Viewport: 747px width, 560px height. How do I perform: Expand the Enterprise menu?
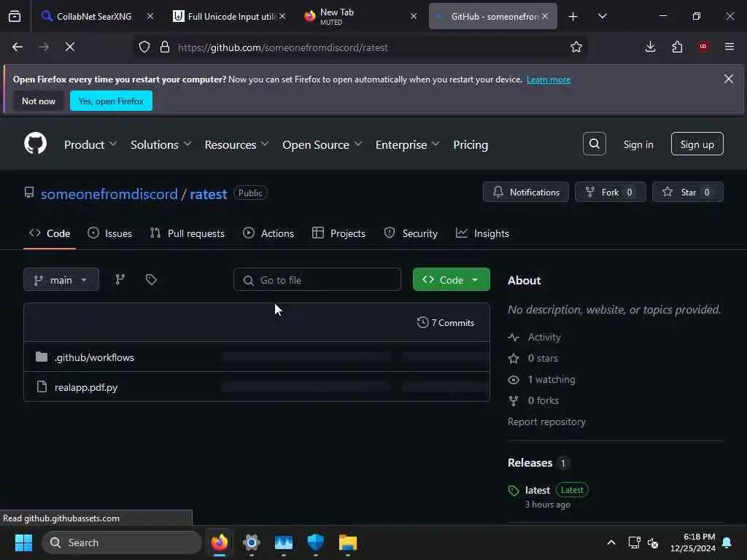click(407, 144)
